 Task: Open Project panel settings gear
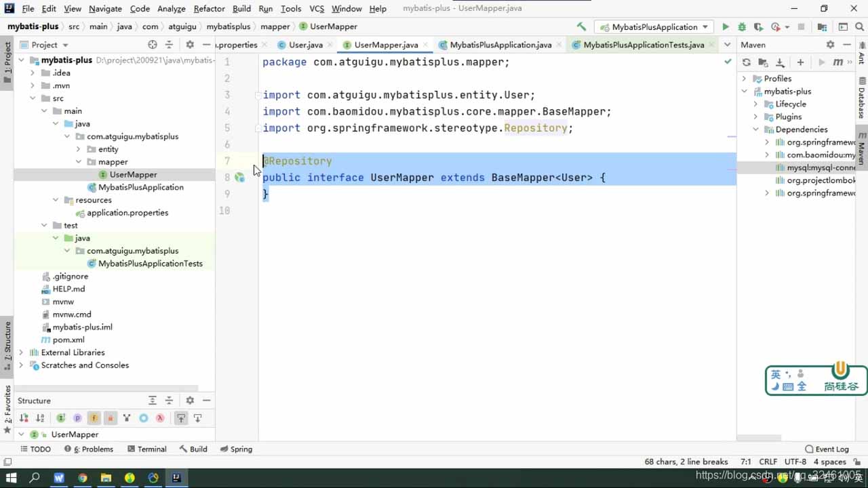pos(190,45)
